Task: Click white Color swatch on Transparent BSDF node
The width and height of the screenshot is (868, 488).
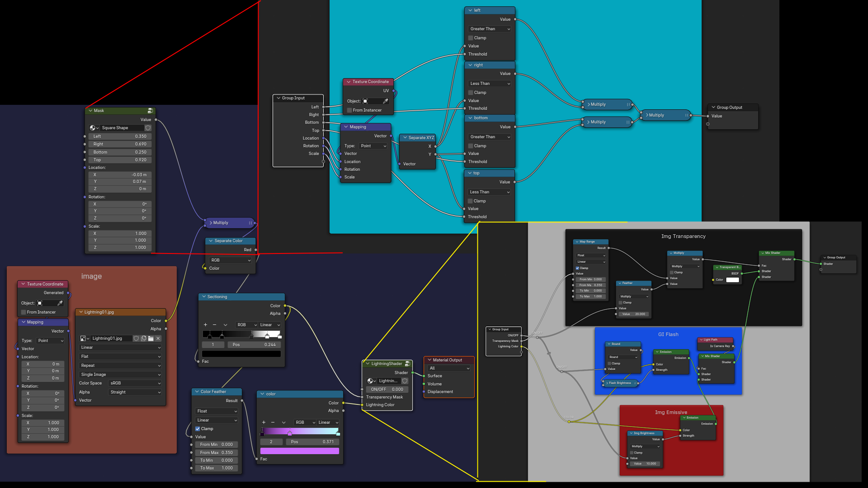Action: point(732,280)
